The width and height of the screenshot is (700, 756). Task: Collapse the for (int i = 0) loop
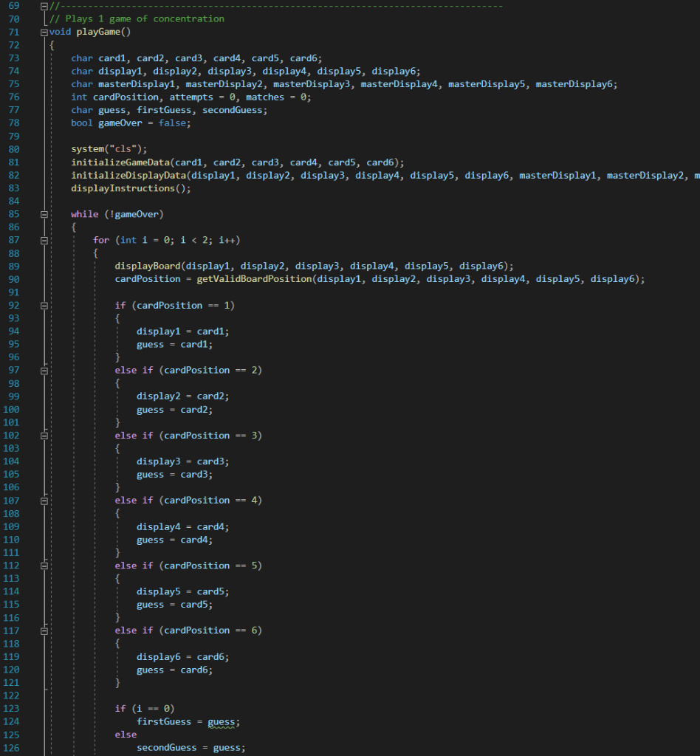pyautogui.click(x=44, y=241)
